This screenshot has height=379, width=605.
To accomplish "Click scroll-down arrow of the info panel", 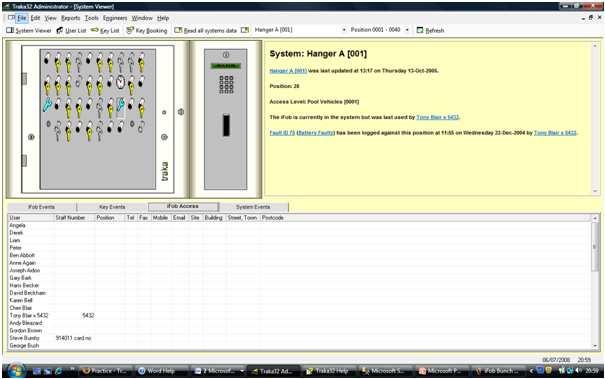I will pyautogui.click(x=595, y=191).
